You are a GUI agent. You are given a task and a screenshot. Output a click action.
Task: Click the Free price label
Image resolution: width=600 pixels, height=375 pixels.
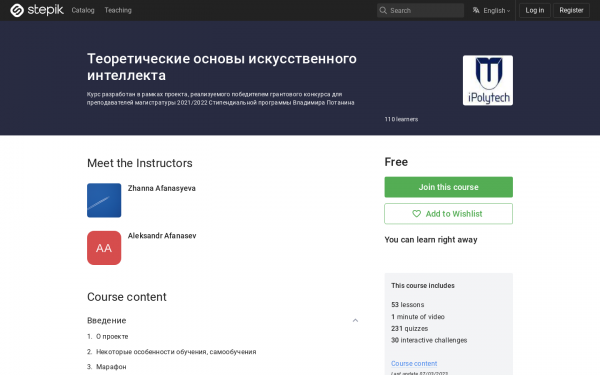pyautogui.click(x=396, y=162)
